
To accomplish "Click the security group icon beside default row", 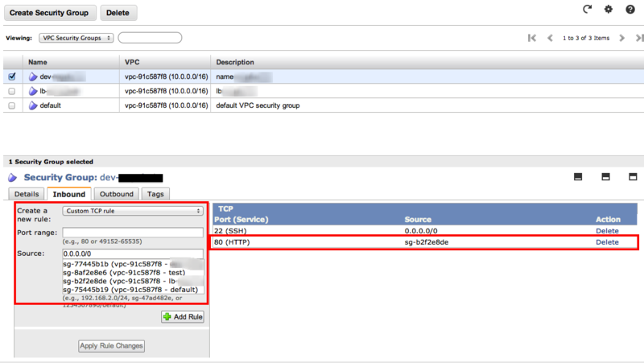I will 33,105.
